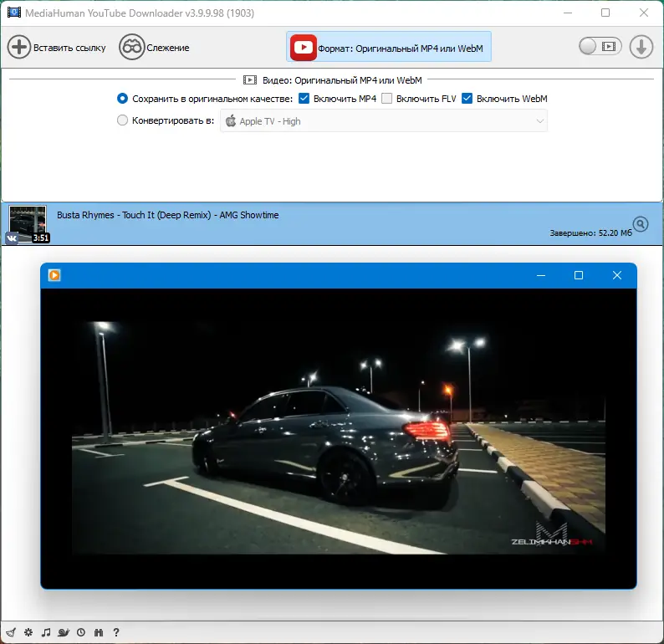Minimize the video preview window
664x644 pixels.
click(541, 275)
